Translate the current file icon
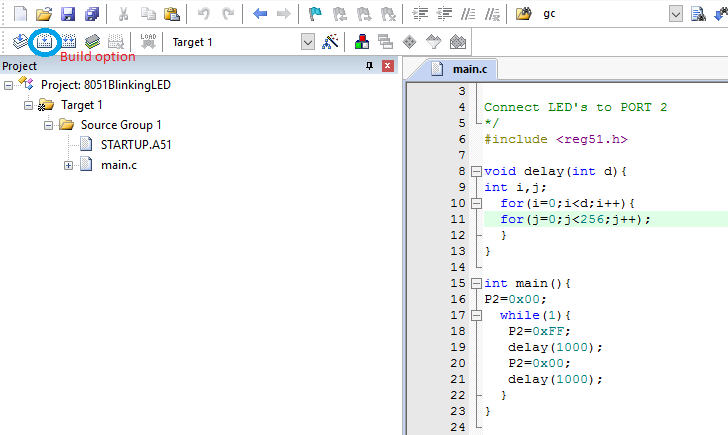 click(20, 42)
